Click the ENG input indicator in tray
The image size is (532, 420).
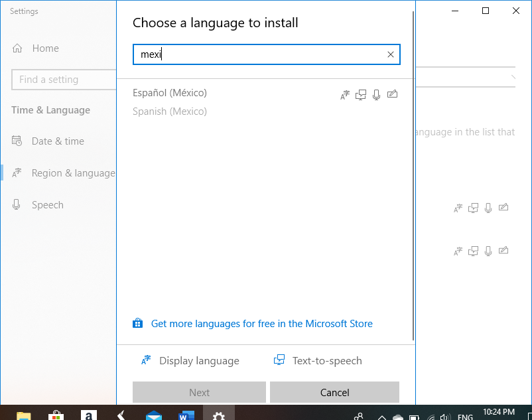coord(465,416)
